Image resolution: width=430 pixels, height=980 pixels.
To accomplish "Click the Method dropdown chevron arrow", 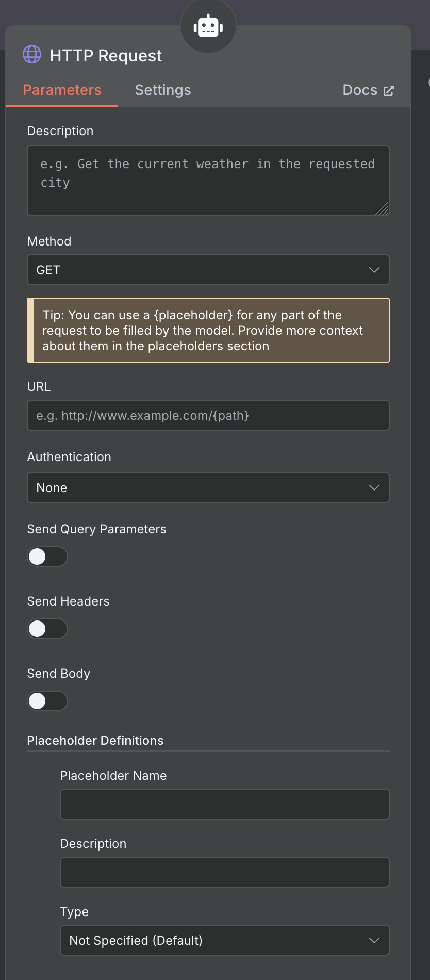I will pos(374,270).
